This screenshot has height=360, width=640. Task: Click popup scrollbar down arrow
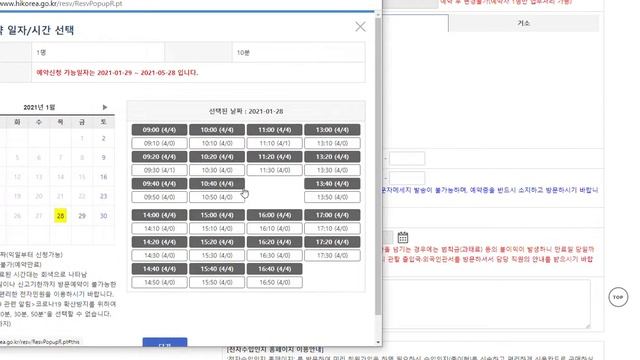coord(378,342)
